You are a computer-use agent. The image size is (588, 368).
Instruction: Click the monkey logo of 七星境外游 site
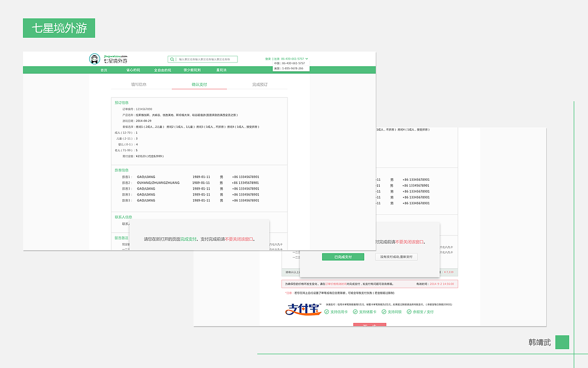pos(95,59)
